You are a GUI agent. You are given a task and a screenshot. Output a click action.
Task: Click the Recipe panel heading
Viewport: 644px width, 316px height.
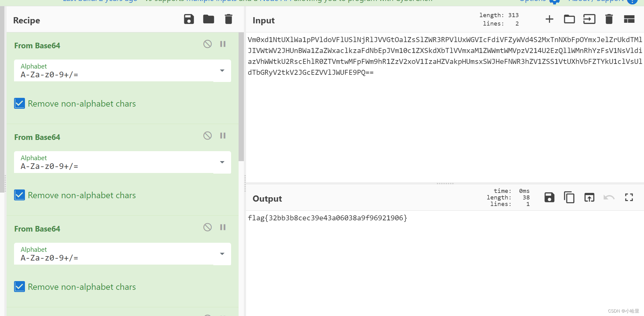[x=27, y=21]
